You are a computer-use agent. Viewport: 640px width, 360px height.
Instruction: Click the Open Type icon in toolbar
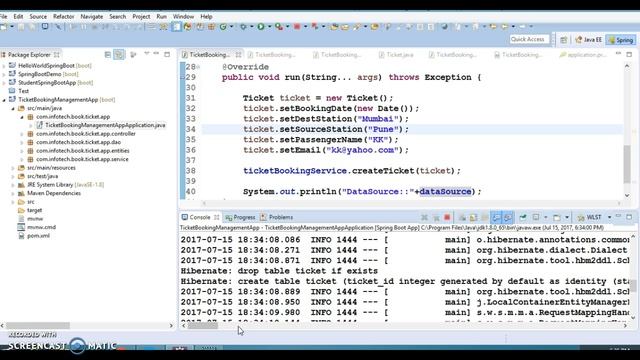(x=334, y=27)
